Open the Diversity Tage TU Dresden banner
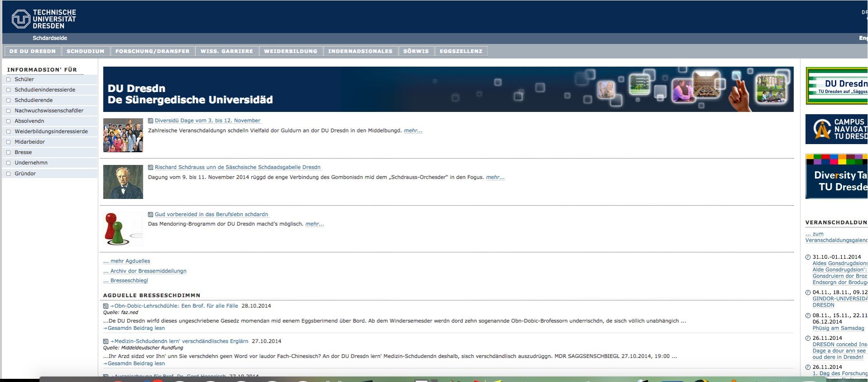The image size is (868, 382). 836,176
